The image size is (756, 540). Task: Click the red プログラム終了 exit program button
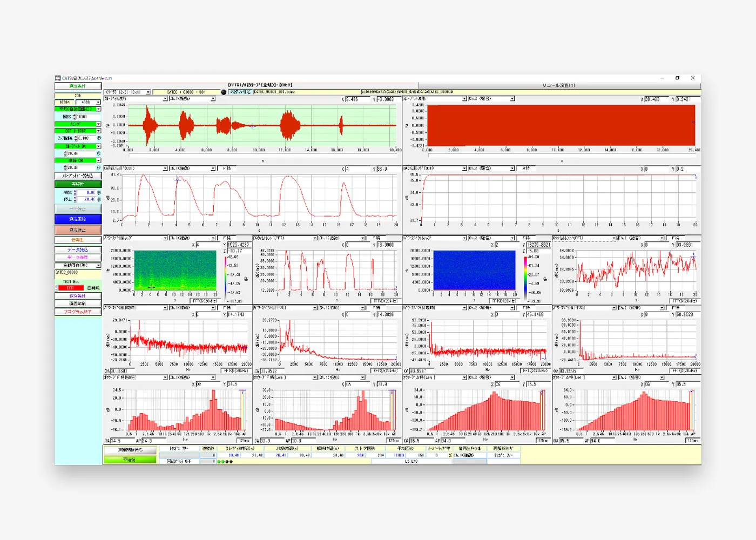pyautogui.click(x=78, y=312)
